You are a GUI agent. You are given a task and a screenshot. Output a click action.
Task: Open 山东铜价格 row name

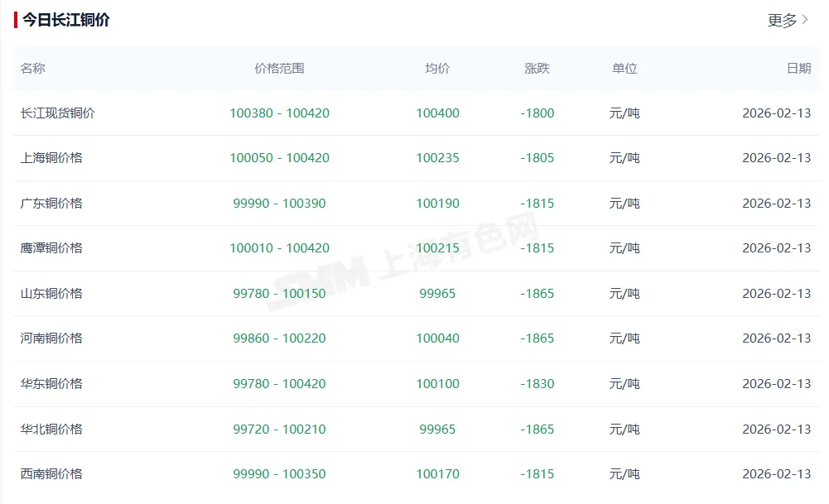click(x=51, y=294)
